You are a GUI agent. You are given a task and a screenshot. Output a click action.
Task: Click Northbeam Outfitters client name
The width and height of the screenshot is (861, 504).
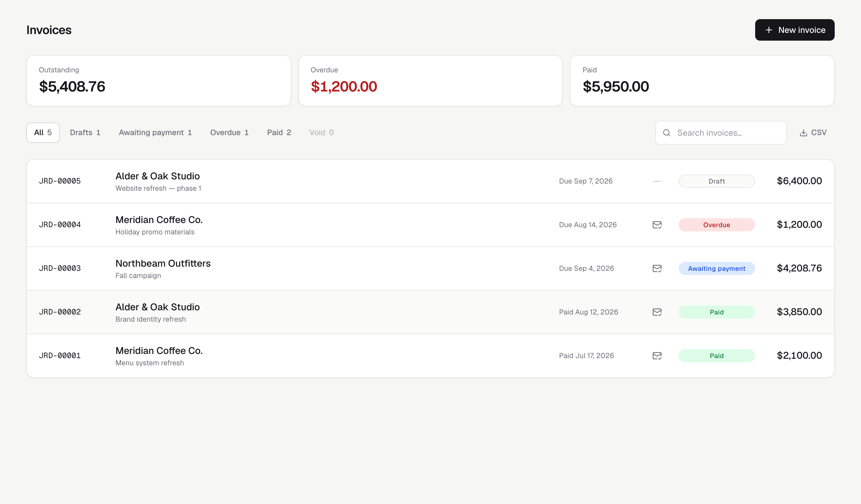[163, 263]
